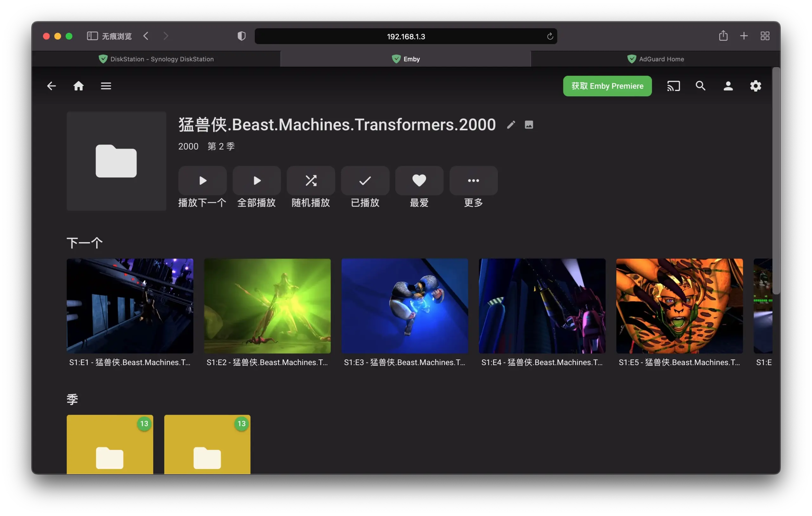Click the 下一个 section heading
Viewport: 812px width, 516px height.
click(x=85, y=243)
